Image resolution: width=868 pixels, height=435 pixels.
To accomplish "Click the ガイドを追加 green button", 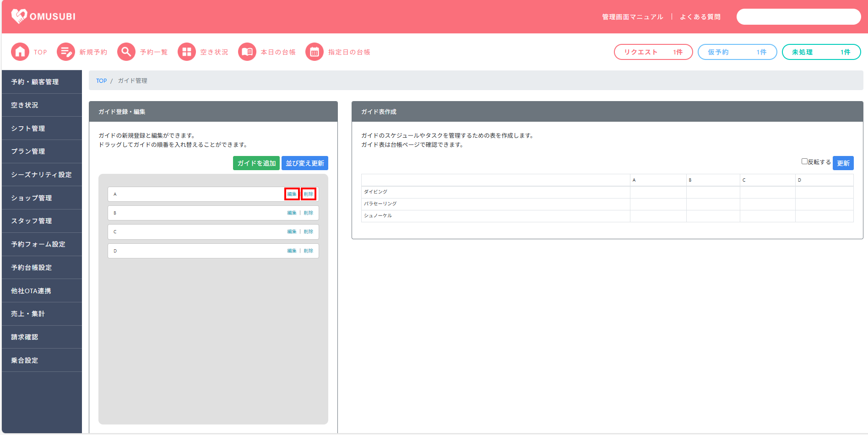I will tap(256, 163).
